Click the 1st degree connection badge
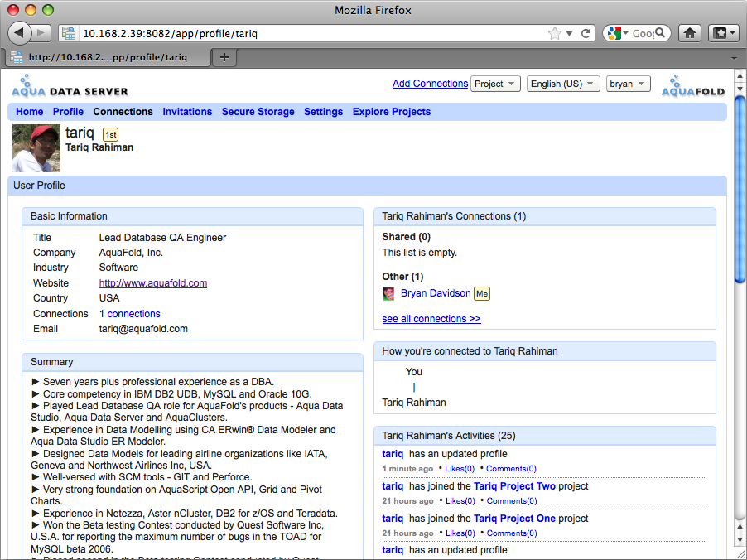 [x=110, y=134]
